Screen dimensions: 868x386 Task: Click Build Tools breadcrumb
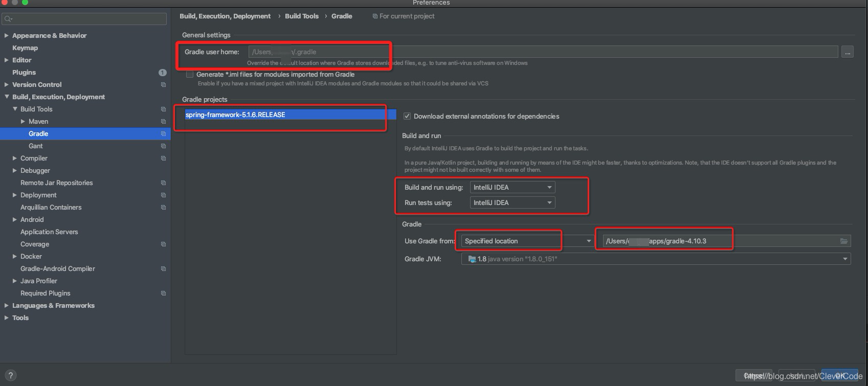tap(302, 16)
